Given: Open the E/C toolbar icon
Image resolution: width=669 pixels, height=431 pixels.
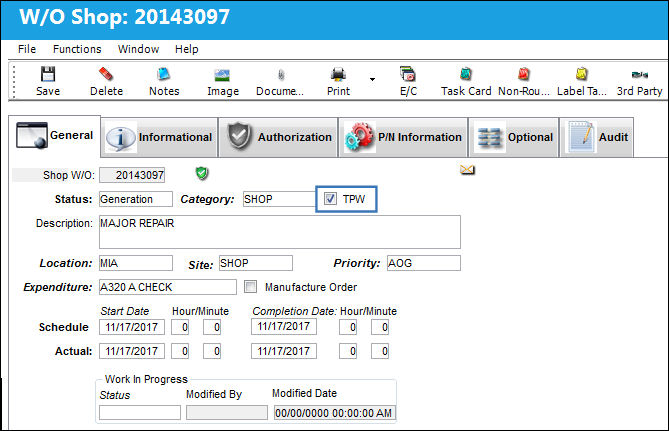Looking at the screenshot, I should pos(408,74).
